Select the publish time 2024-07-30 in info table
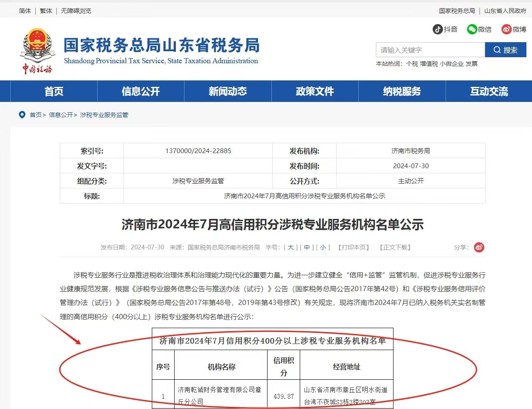The image size is (532, 409). click(x=411, y=166)
